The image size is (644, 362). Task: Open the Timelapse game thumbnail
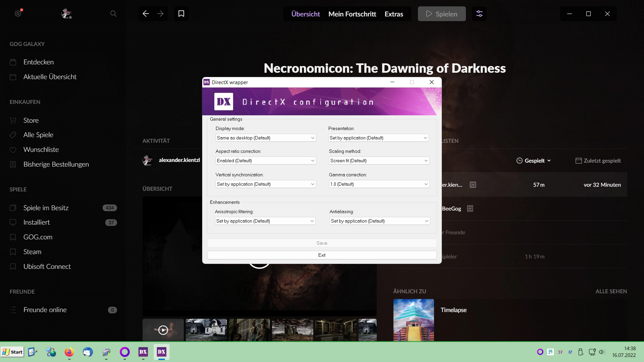(414, 320)
